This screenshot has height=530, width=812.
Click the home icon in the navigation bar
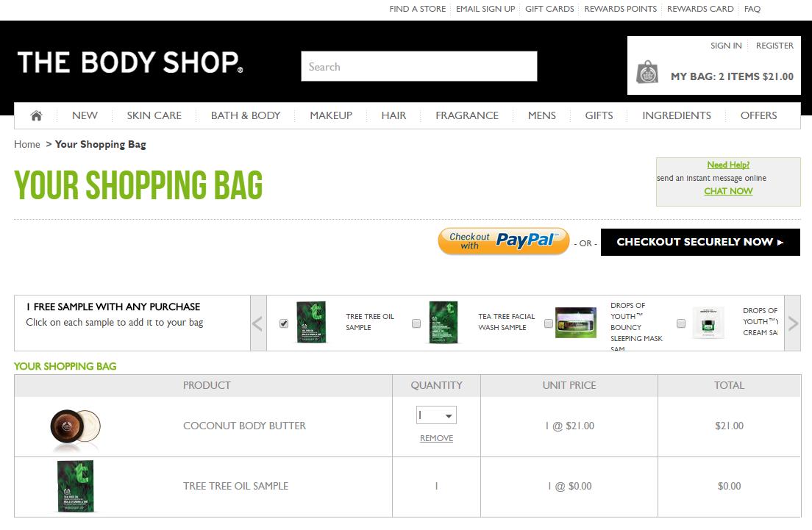click(35, 115)
